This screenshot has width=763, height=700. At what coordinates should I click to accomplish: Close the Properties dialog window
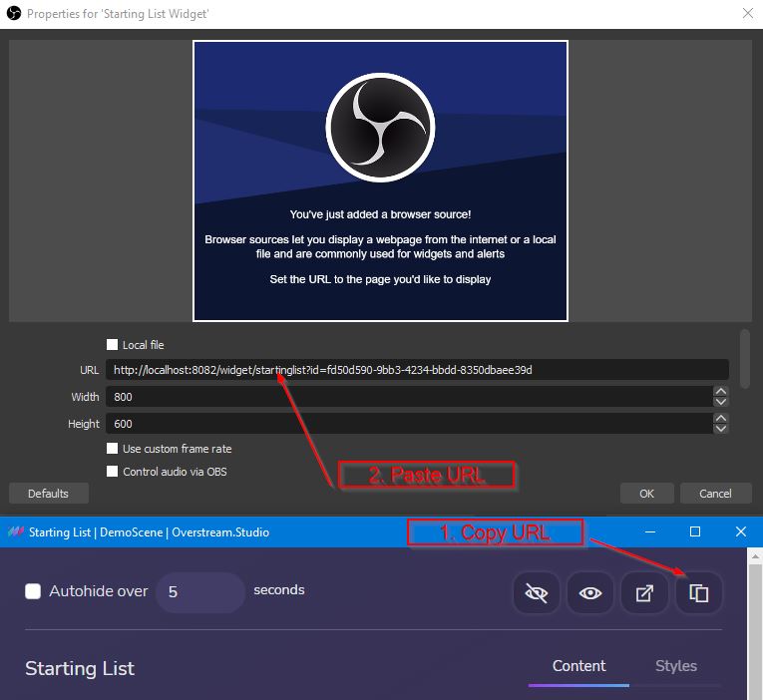[x=748, y=13]
